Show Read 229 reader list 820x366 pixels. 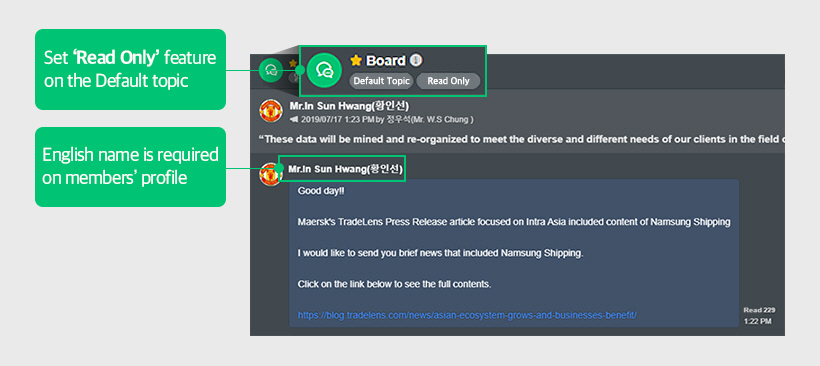759,310
